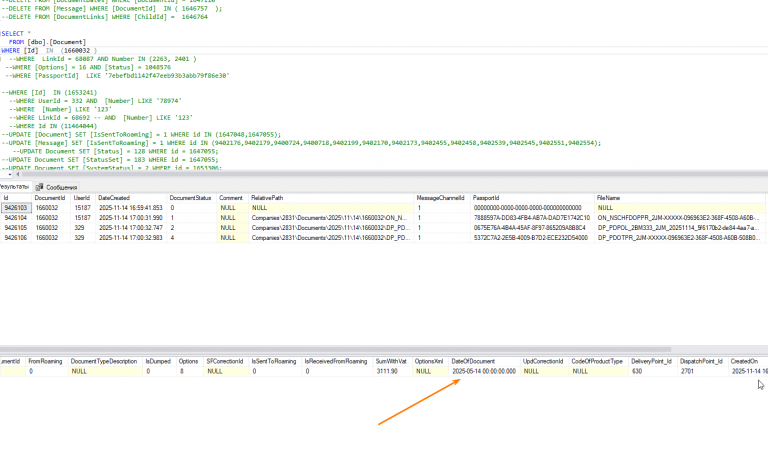
Task: Select the DocumentTypeDescription column header
Action: (x=105, y=362)
